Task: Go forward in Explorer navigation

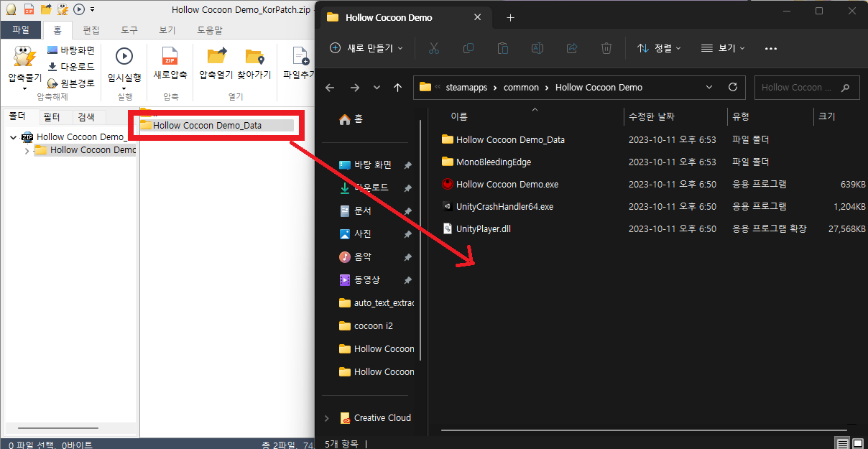Action: click(x=355, y=88)
